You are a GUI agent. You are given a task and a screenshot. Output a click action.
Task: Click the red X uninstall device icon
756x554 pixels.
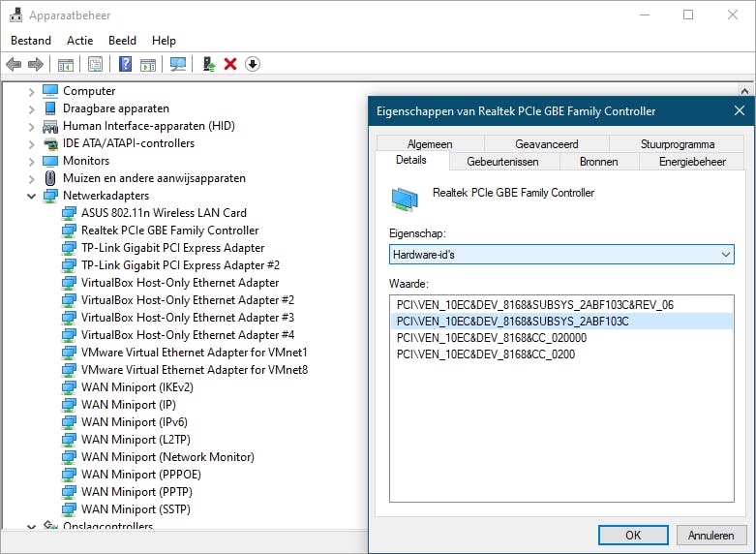point(230,64)
